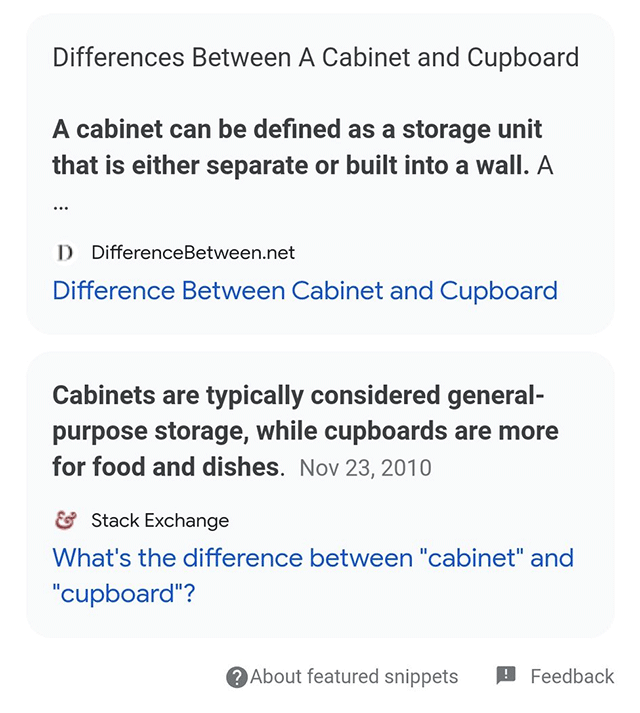Select the DifferenceBetween.net site name

tap(193, 252)
